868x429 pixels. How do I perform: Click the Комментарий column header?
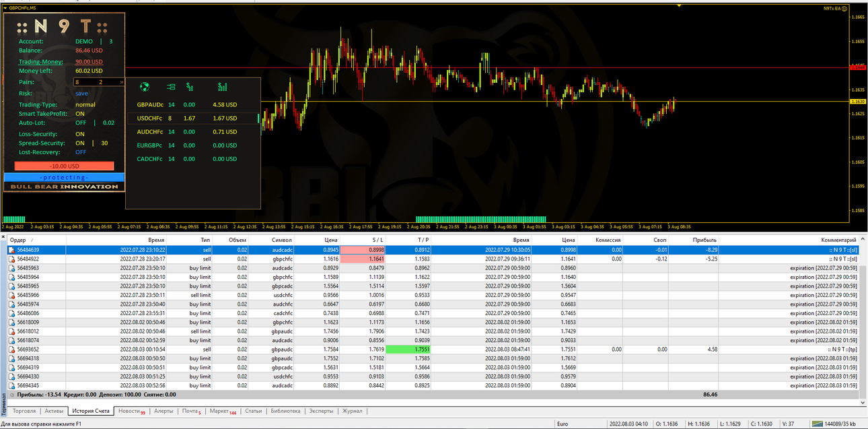point(838,240)
